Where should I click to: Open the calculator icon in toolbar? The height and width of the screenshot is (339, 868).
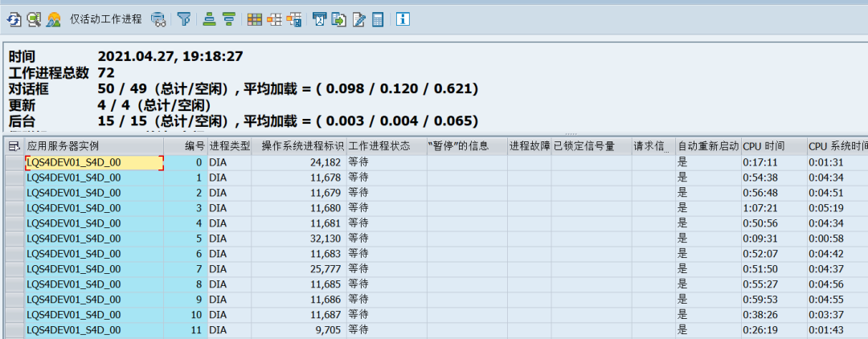click(x=378, y=19)
